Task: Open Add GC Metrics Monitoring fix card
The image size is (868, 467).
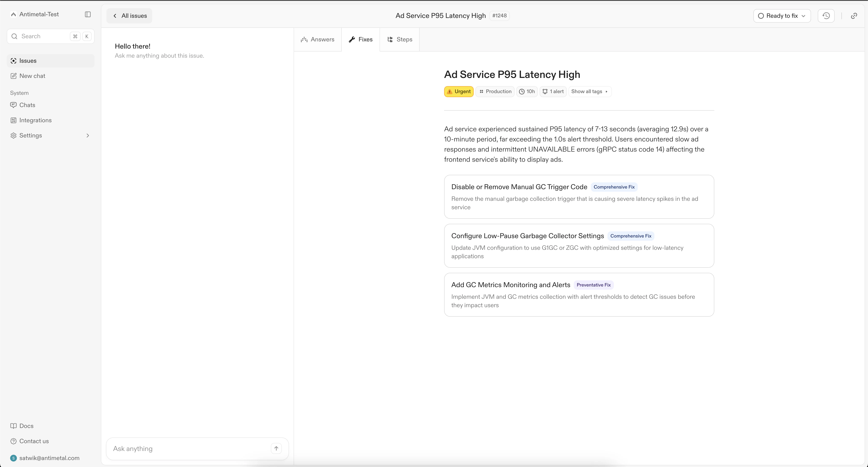Action: point(579,295)
